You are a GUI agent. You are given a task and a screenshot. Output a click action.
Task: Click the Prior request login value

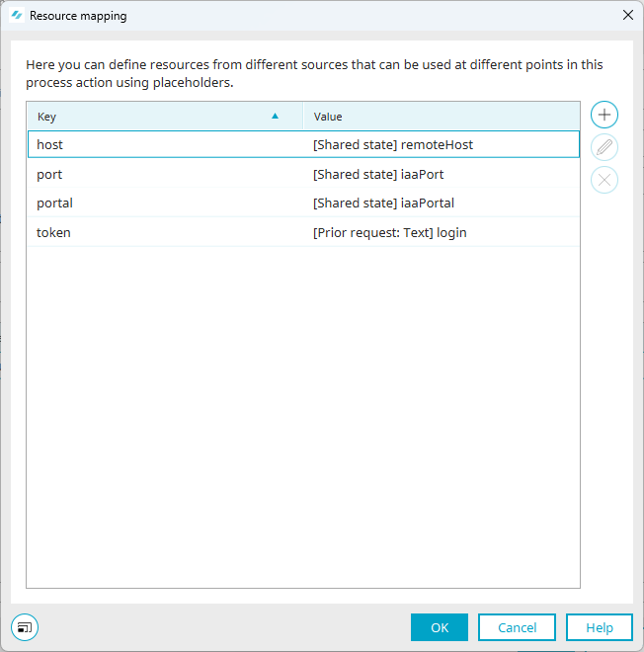(389, 232)
